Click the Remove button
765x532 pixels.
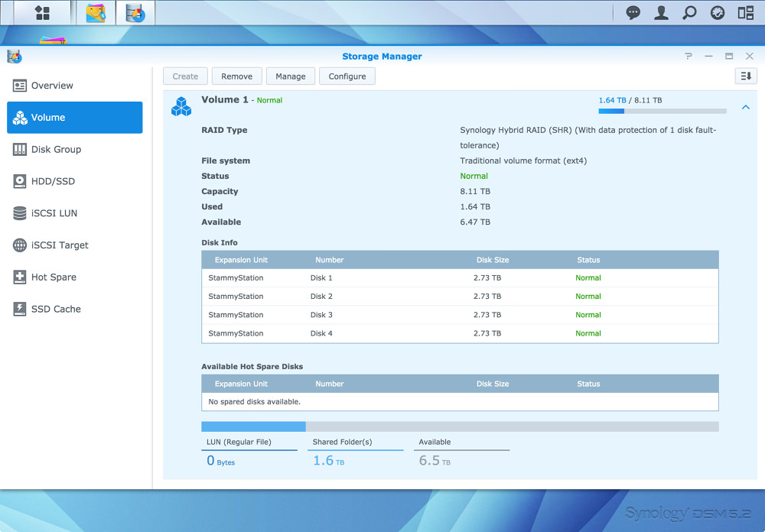(x=236, y=76)
